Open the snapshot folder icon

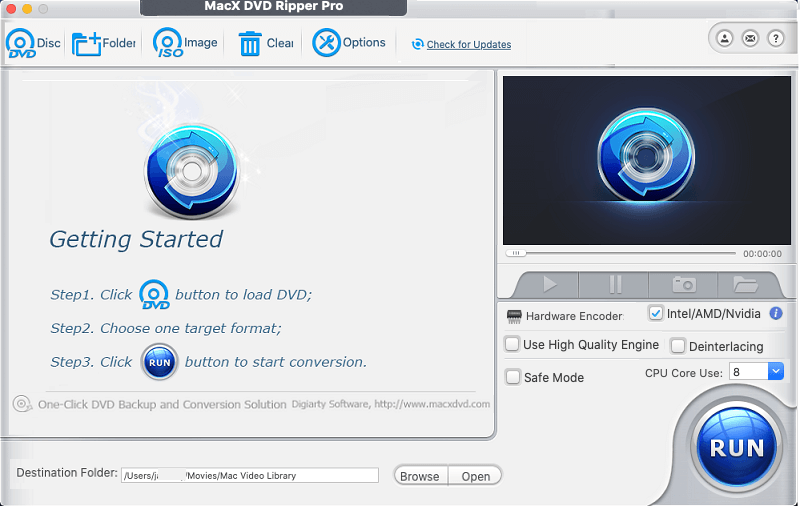pyautogui.click(x=745, y=285)
